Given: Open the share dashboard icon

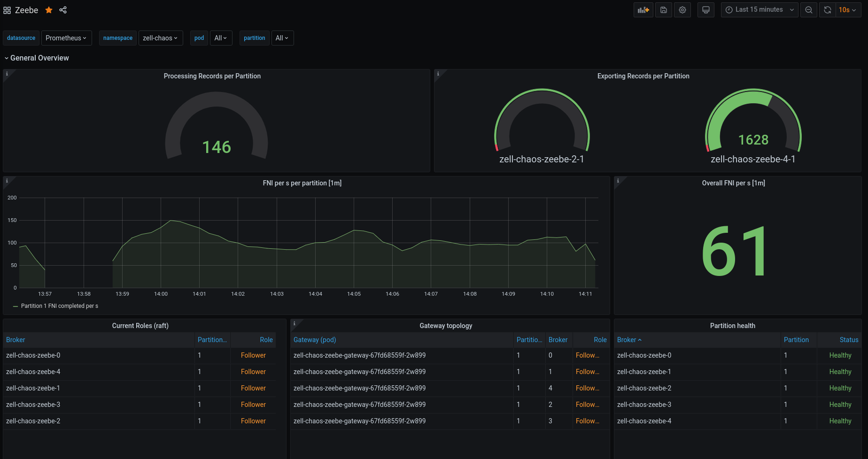Looking at the screenshot, I should pos(63,10).
